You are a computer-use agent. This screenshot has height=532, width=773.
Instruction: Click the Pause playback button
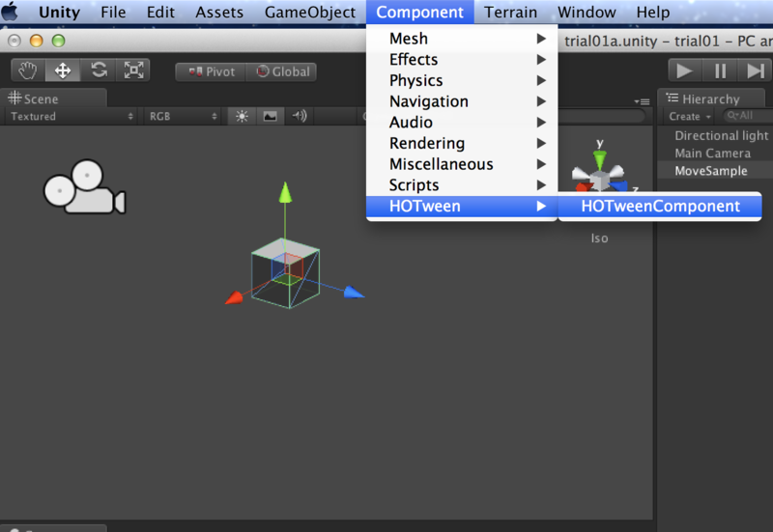click(720, 70)
